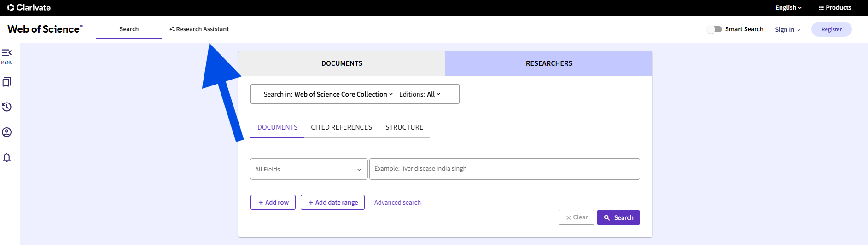Screen dimensions: 868x245
Task: Focus the search query input field
Action: pyautogui.click(x=505, y=169)
